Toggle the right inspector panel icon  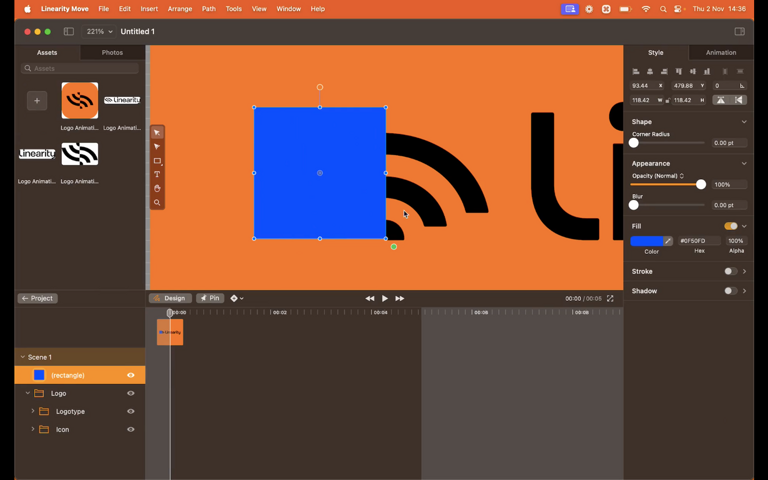[x=740, y=31]
